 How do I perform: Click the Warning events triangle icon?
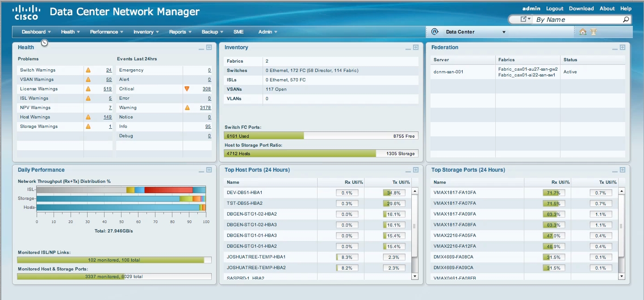pos(187,108)
